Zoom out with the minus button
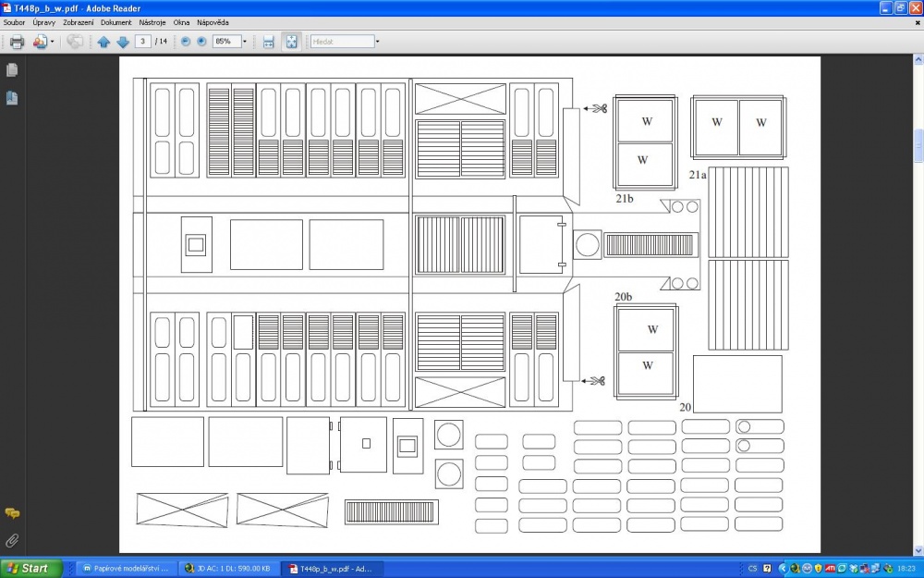The height and width of the screenshot is (578, 924). click(x=186, y=42)
